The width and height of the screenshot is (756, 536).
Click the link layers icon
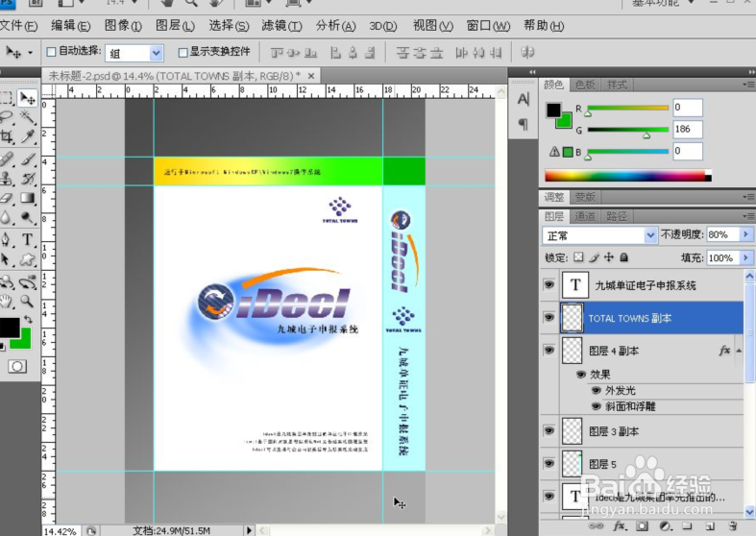[596, 525]
